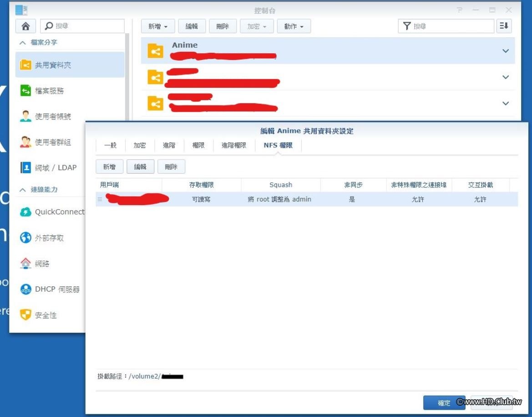Screen dimensions: 532x417
Task: Click the filter funnel icon
Action: pyautogui.click(x=407, y=26)
